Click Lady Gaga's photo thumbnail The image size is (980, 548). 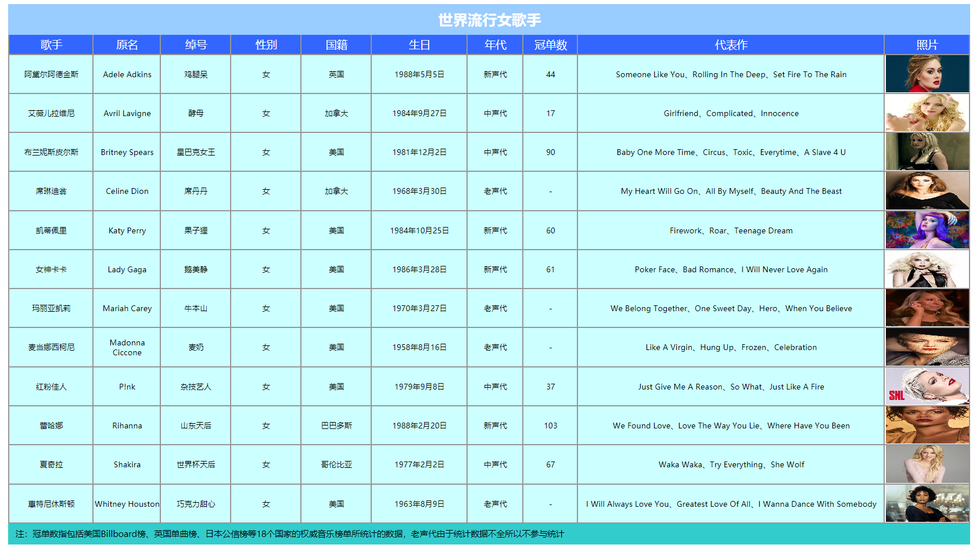coord(927,269)
